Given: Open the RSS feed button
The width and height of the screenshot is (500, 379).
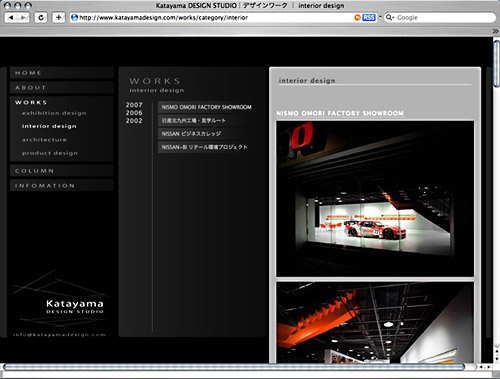Looking at the screenshot, I should tap(369, 17).
